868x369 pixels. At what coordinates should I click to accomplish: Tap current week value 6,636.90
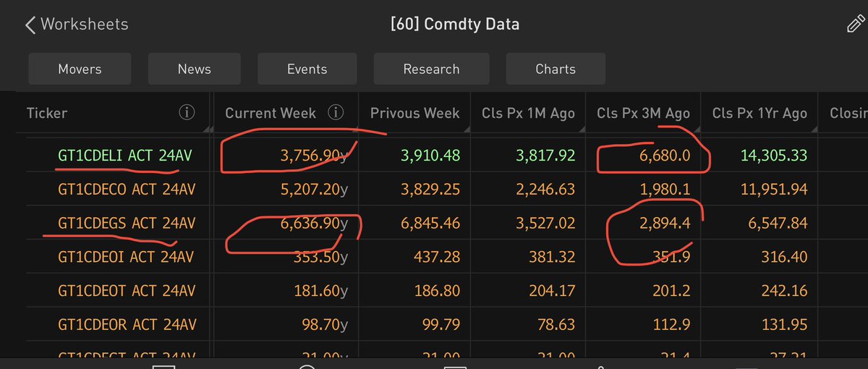(314, 224)
